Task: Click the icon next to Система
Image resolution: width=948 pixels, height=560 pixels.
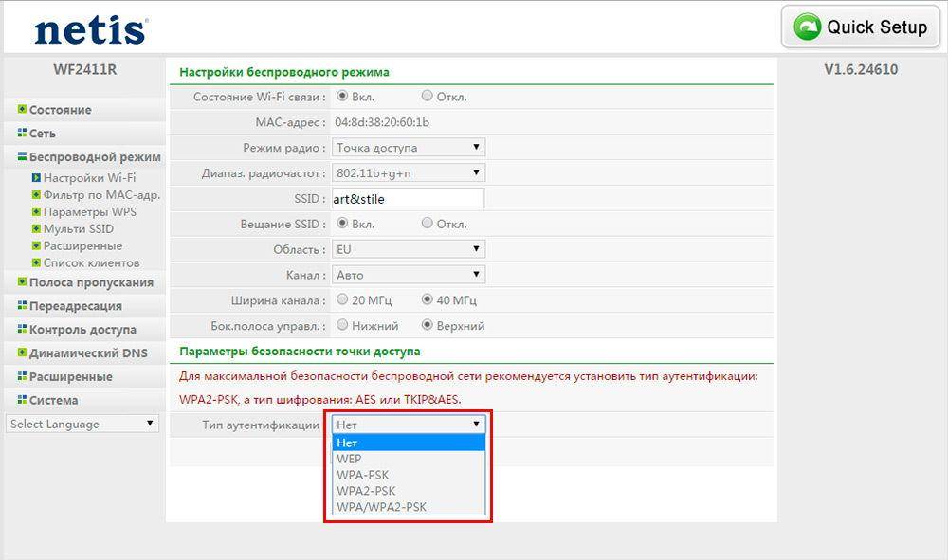Action: [x=22, y=400]
